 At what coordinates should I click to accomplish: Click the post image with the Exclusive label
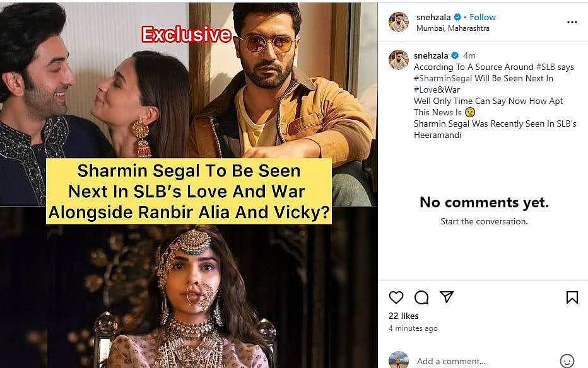click(x=189, y=185)
